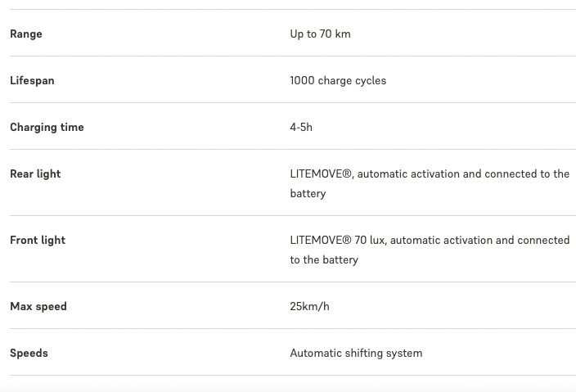Click 'to the battery' in Front light description

point(324,259)
